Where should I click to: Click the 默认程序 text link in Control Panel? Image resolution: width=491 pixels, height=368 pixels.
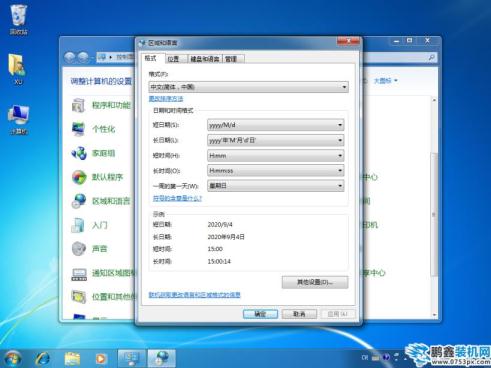(108, 177)
